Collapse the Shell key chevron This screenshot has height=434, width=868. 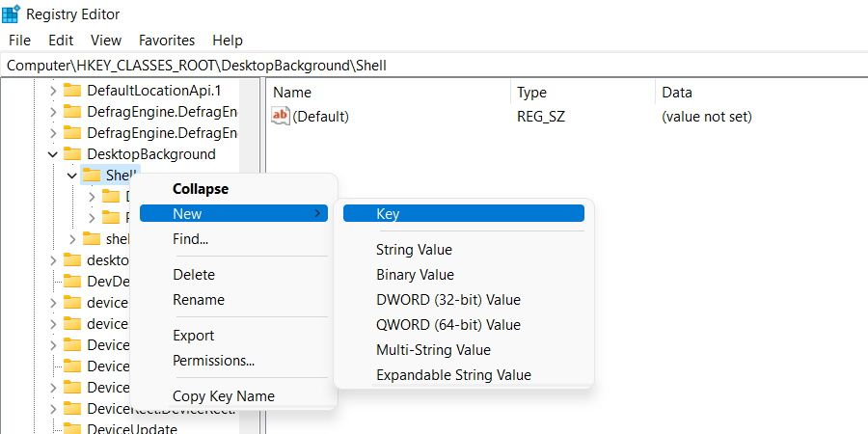coord(72,176)
